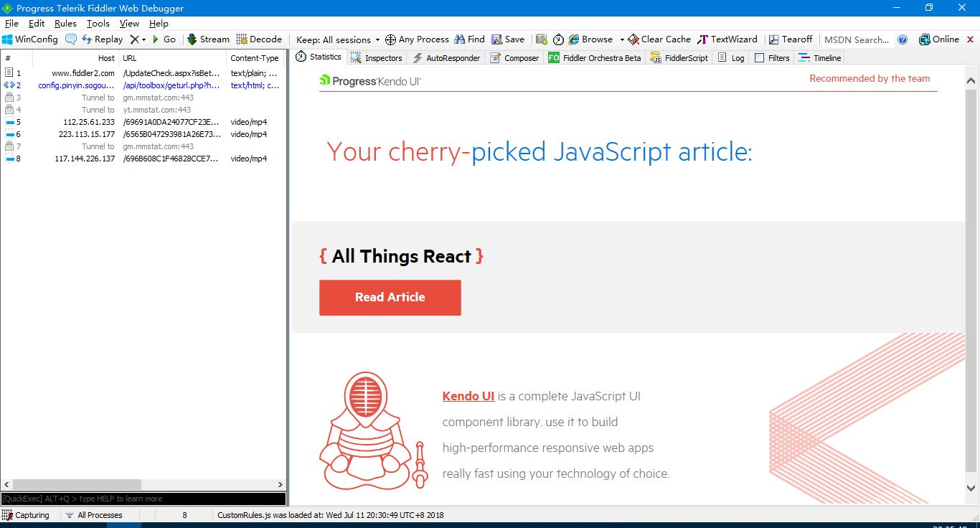Viewport: 980px width, 528px height.
Task: Open the Help menu
Action: point(159,24)
